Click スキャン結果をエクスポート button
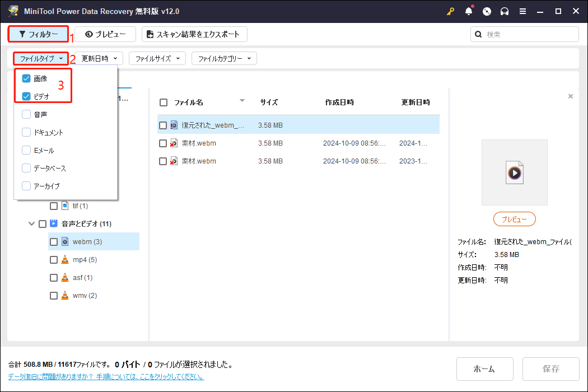Viewport: 588px width, 392px height. (194, 34)
